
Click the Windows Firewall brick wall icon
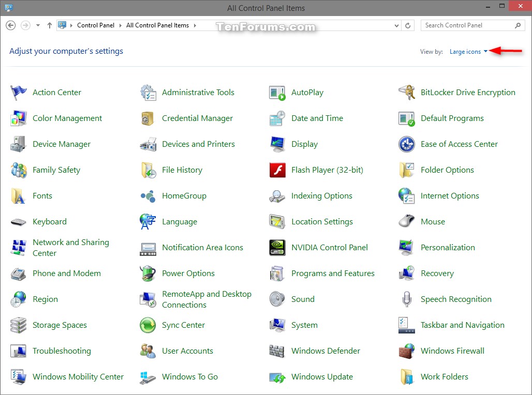tap(407, 351)
